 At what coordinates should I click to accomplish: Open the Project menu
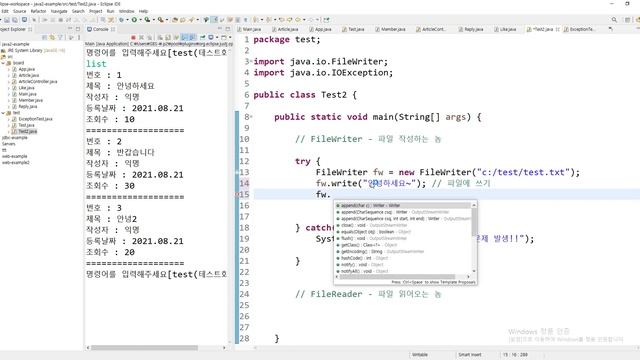click(96, 11)
